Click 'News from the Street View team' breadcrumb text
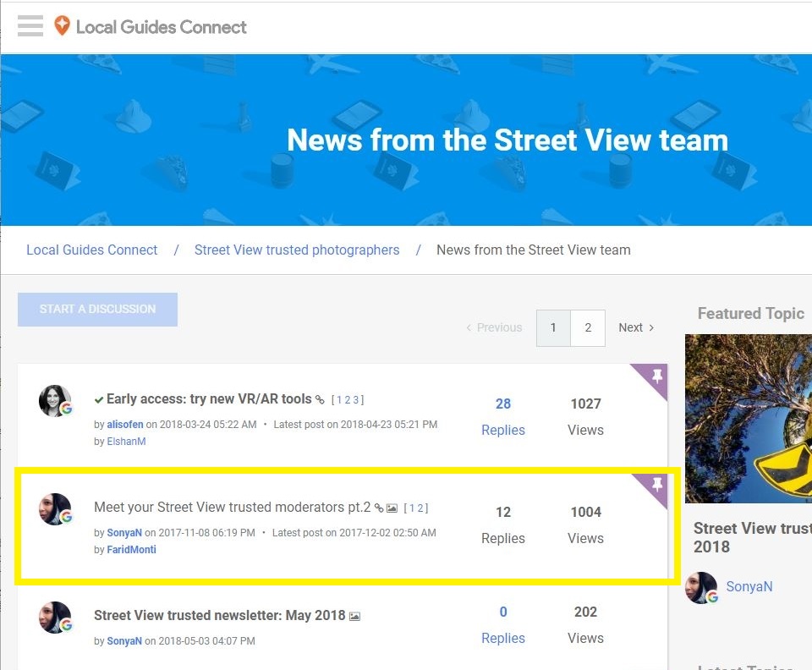812x670 pixels. (534, 250)
